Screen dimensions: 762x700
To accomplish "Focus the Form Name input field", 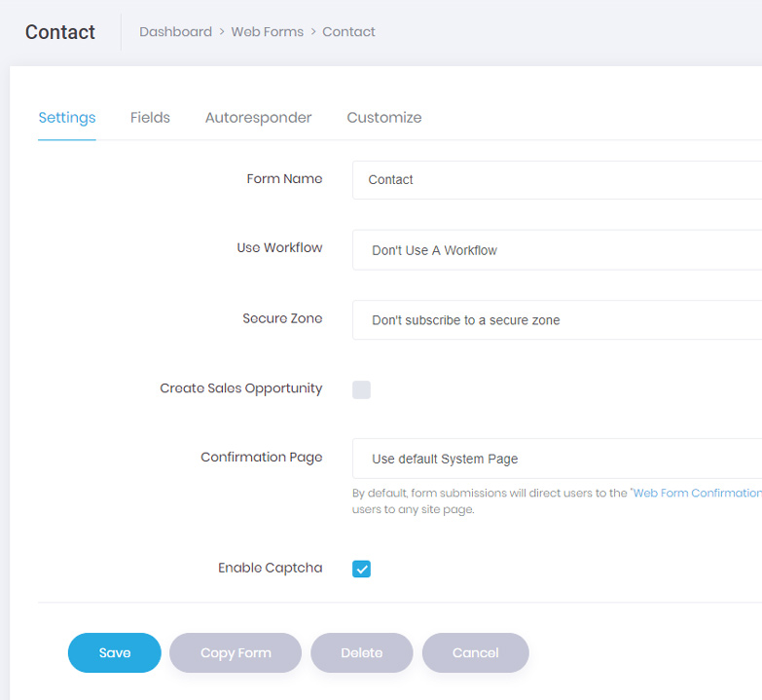I will [557, 180].
